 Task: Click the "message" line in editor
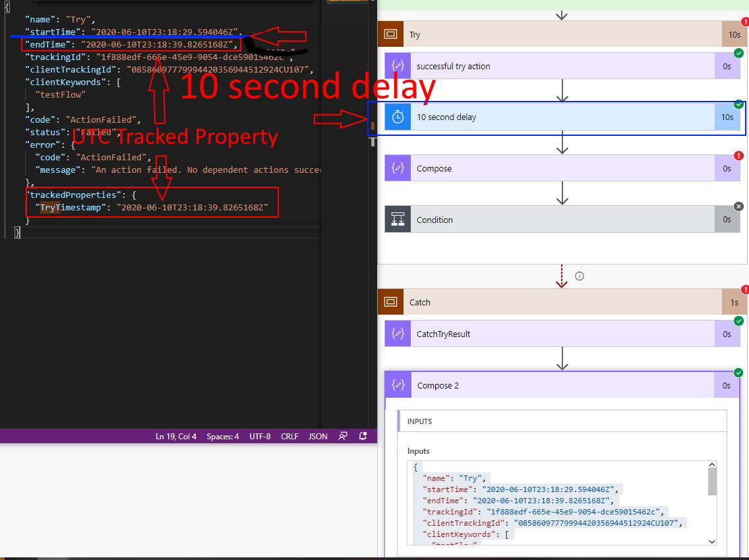[178, 170]
